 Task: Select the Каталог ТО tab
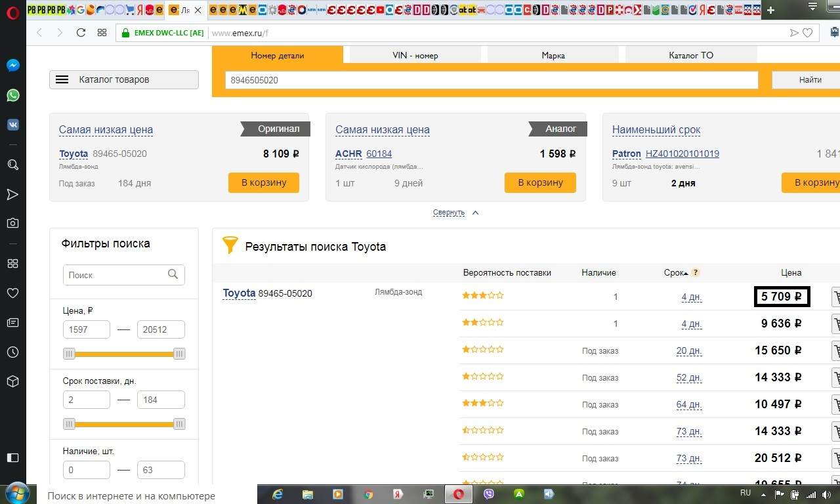click(690, 56)
